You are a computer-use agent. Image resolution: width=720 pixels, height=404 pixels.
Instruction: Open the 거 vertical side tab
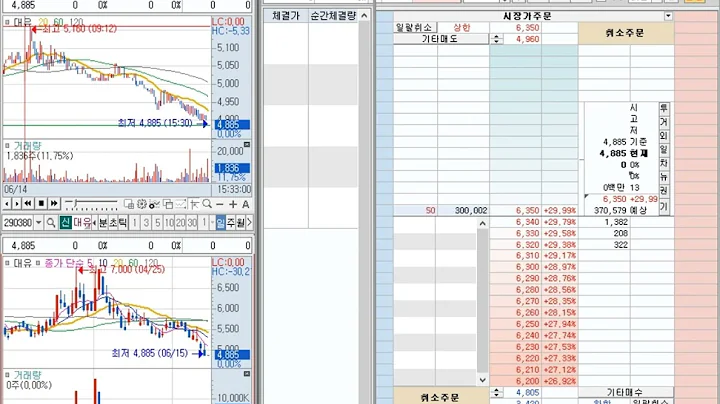coord(664,122)
